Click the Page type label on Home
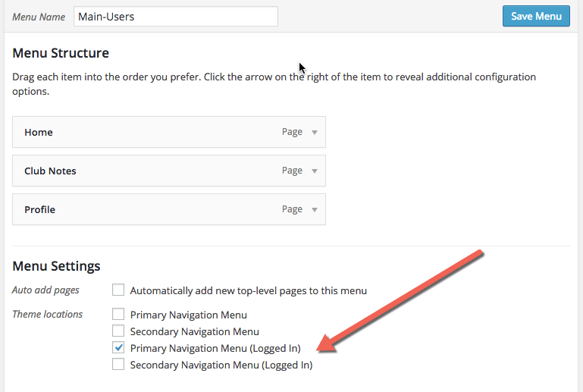This screenshot has width=583, height=392. coord(292,132)
